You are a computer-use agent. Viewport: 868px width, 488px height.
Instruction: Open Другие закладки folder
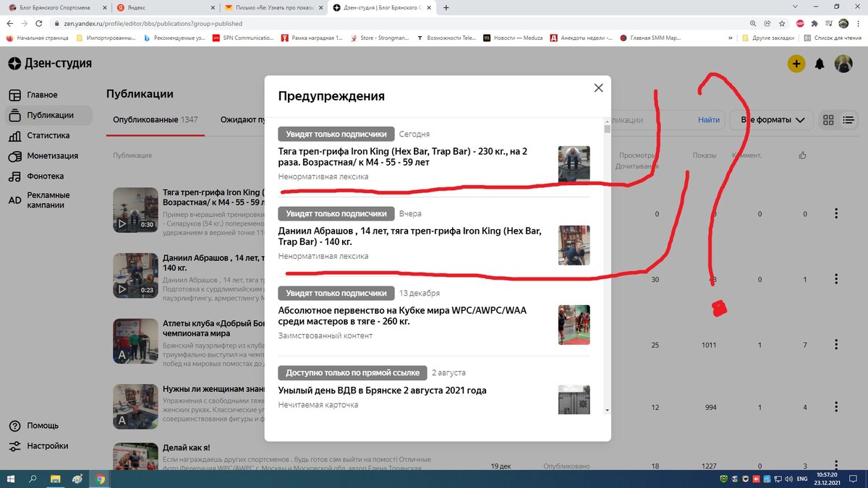(767, 38)
